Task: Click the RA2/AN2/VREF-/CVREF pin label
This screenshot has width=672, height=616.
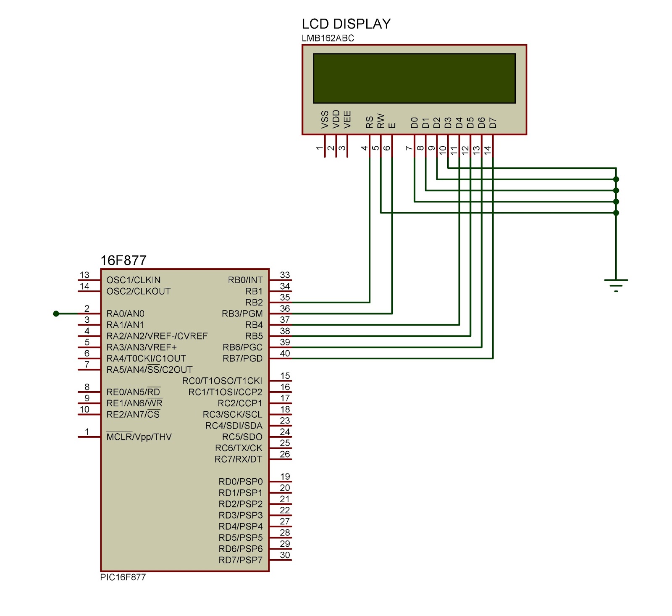Action: tap(157, 336)
